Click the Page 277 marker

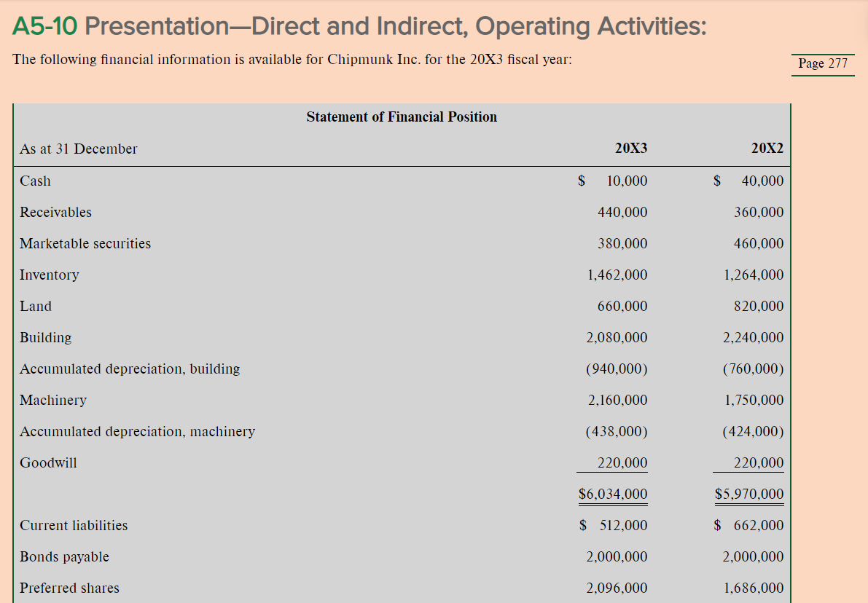click(823, 63)
